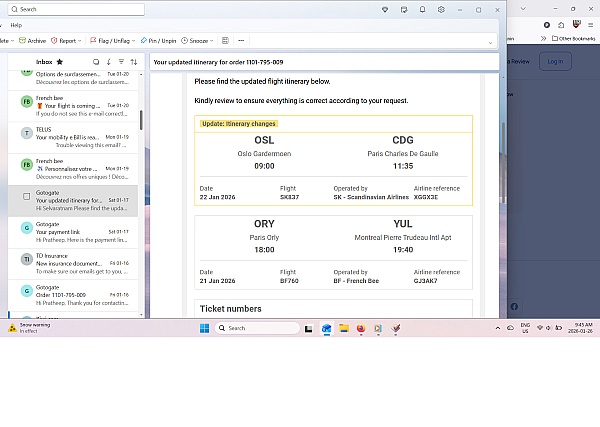600x427 pixels.
Task: Click the filter icon in Inbox header
Action: click(x=121, y=62)
